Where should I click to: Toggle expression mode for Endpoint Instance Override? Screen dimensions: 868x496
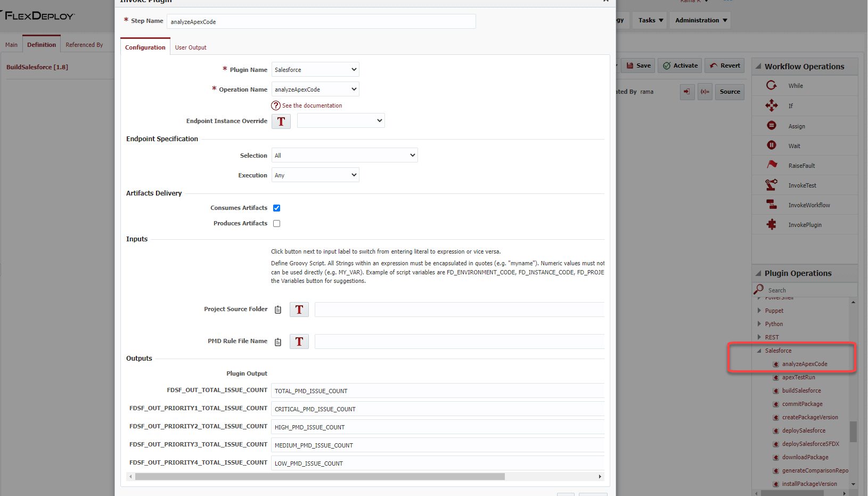(x=281, y=121)
